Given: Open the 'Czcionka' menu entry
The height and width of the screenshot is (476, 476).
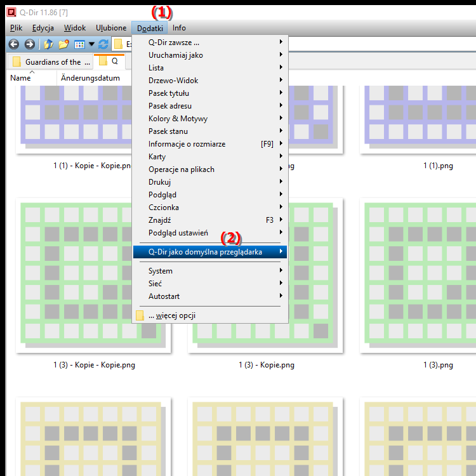Looking at the screenshot, I should point(210,208).
